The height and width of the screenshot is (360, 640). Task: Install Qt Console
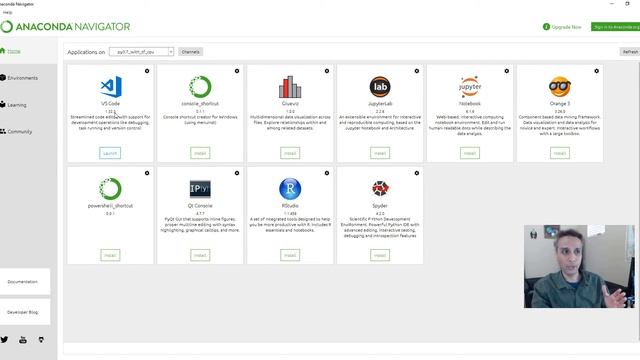[200, 255]
